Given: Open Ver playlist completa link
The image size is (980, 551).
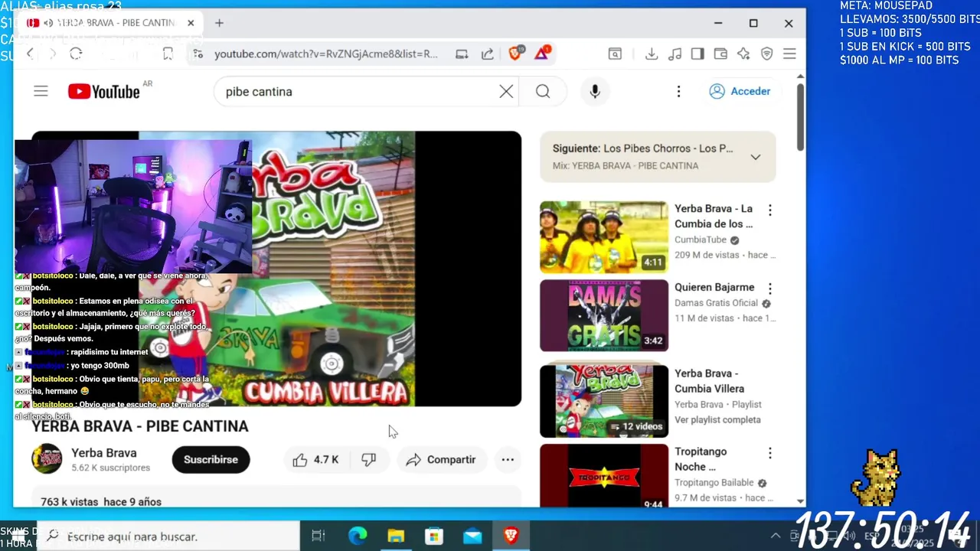Looking at the screenshot, I should point(717,419).
